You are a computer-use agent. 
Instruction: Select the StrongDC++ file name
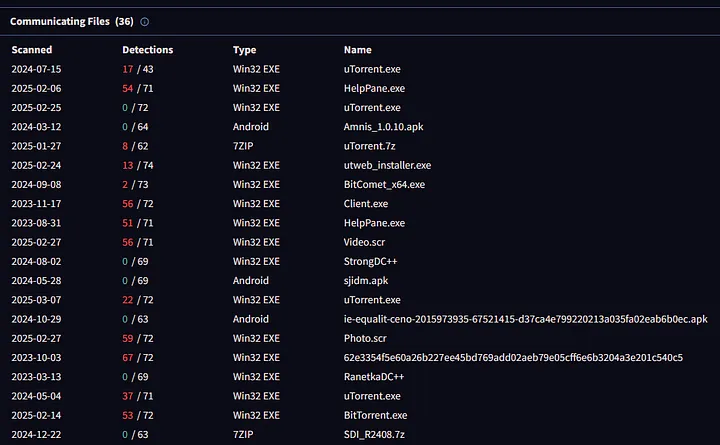[371, 261]
